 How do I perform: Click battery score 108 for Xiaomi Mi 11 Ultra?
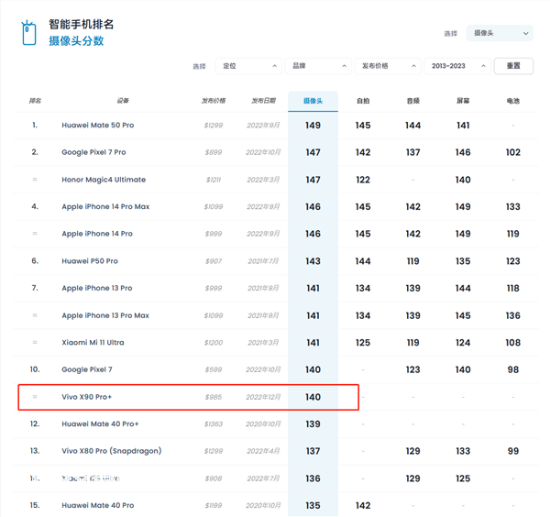pos(513,342)
